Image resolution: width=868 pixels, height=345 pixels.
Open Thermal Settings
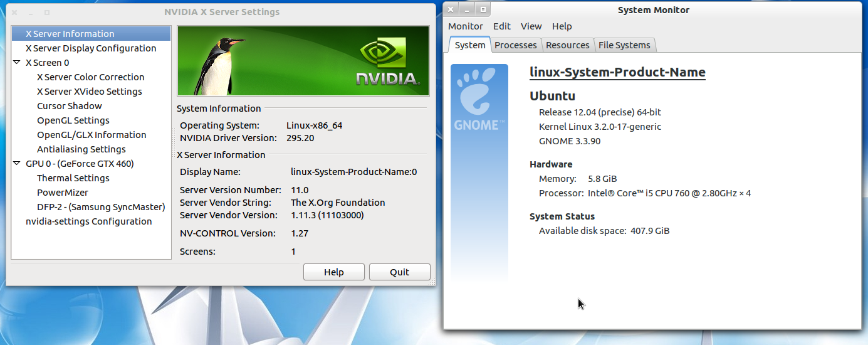[x=73, y=178]
